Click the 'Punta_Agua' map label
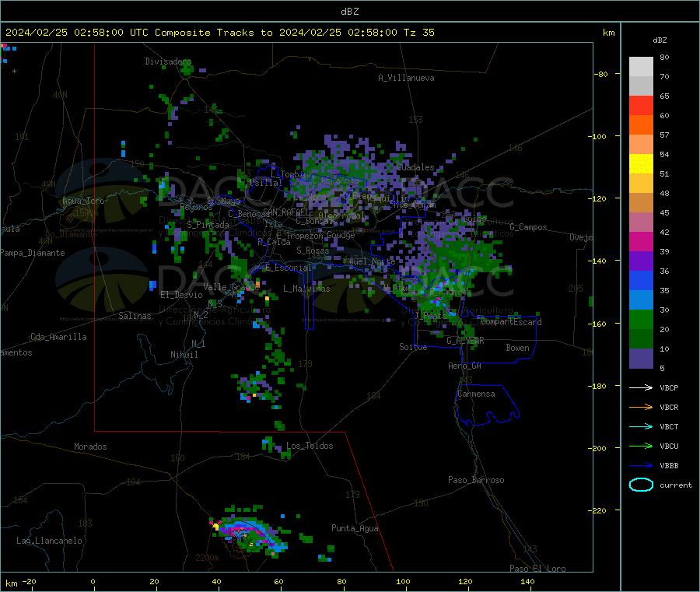This screenshot has height=592, width=700. click(x=355, y=528)
